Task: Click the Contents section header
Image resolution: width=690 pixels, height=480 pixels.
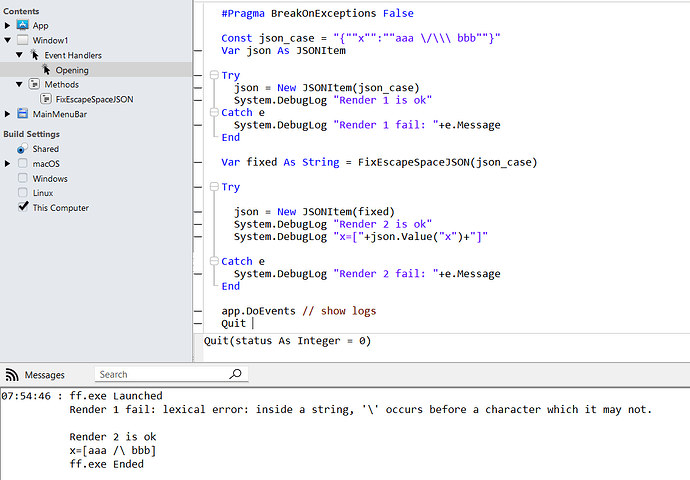Action: tap(21, 11)
